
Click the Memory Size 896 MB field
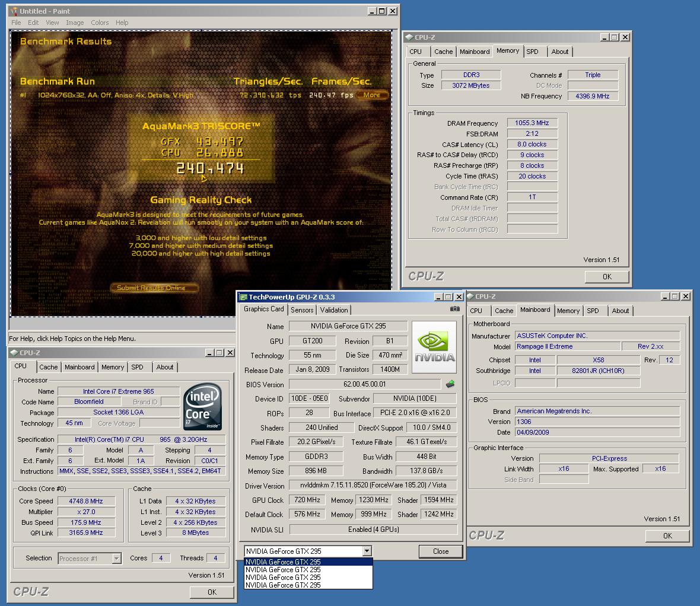click(x=316, y=471)
